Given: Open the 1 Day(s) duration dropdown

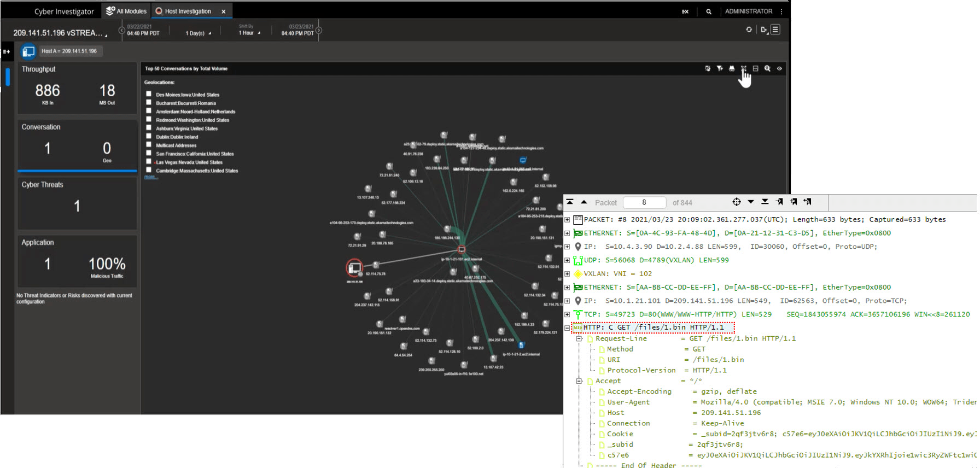Looking at the screenshot, I should click(198, 33).
